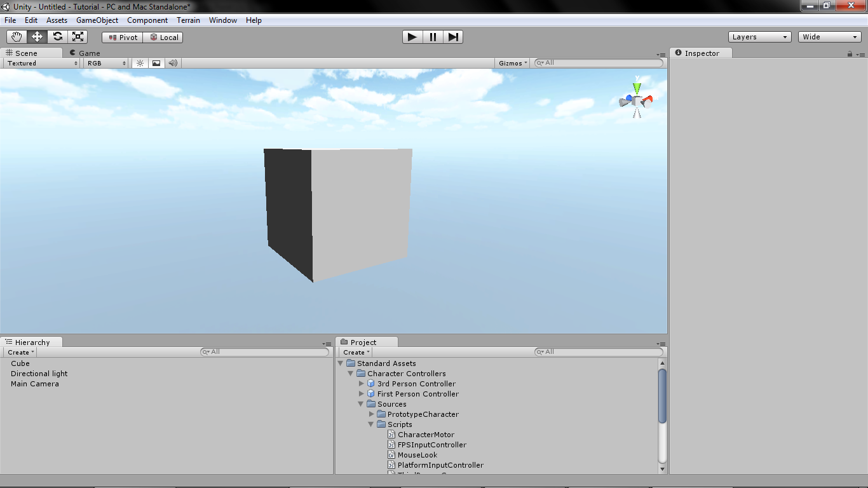Open the Component menu

pos(147,20)
